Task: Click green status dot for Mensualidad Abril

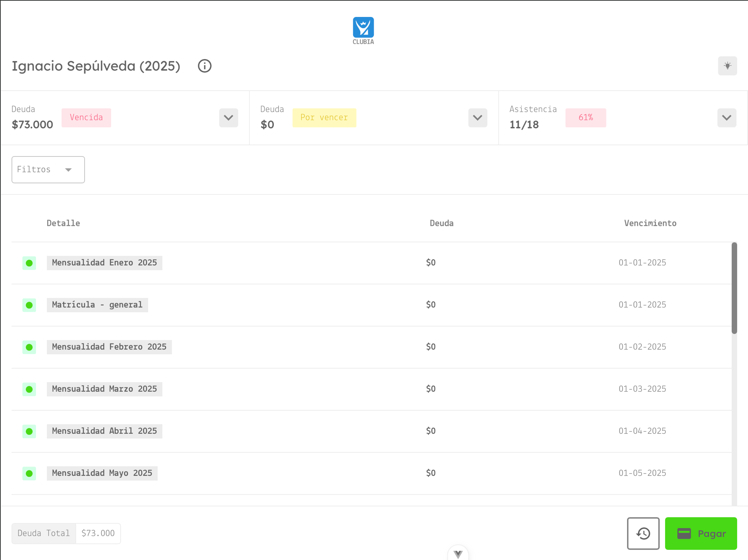Action: click(29, 431)
